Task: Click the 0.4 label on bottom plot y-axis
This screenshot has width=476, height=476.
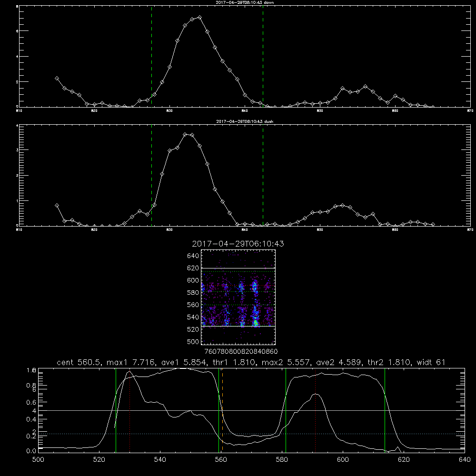Action: (31, 419)
